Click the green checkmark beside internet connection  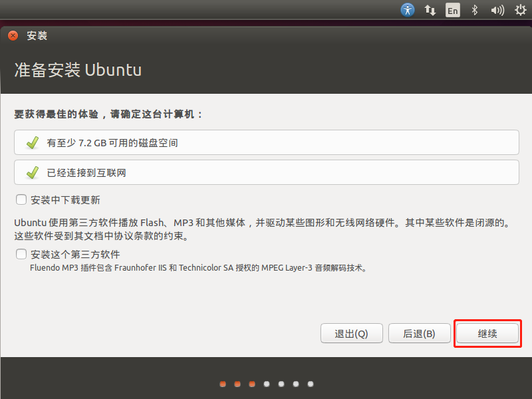tap(33, 172)
